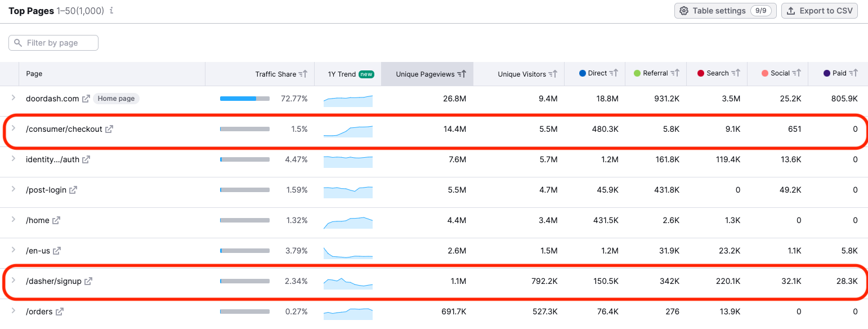The height and width of the screenshot is (329, 868).
Task: Click the /en-us page path
Action: click(x=38, y=251)
